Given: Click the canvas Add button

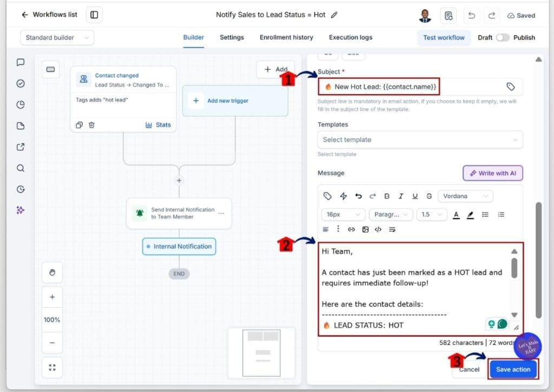Looking at the screenshot, I should [x=275, y=69].
